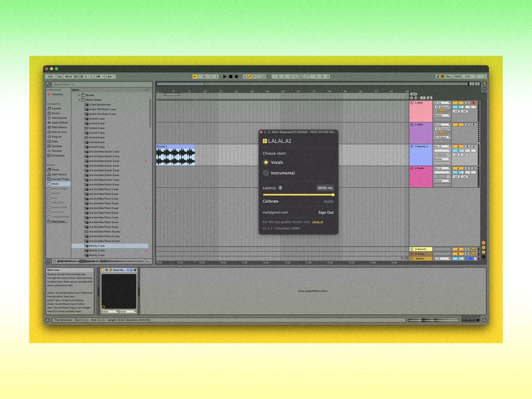
Task: Open the All Ins input routing dropdown
Action: click(441, 103)
